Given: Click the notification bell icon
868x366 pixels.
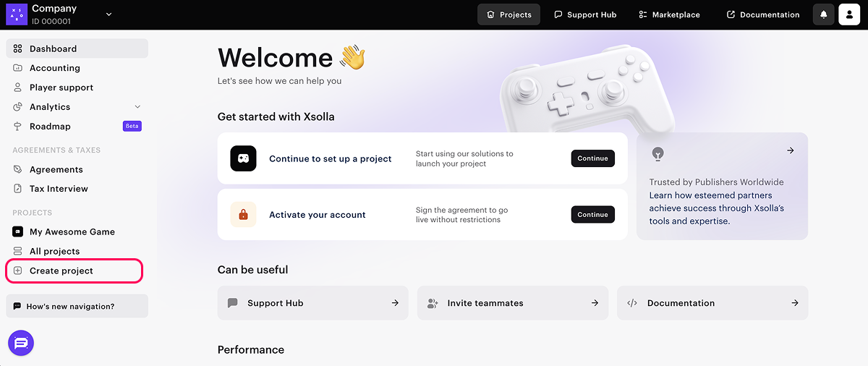Looking at the screenshot, I should 823,14.
